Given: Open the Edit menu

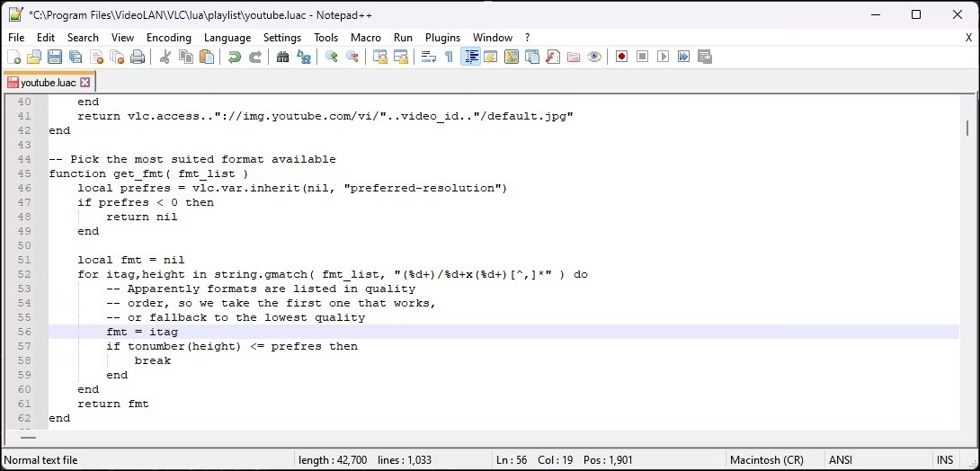Looking at the screenshot, I should [46, 38].
